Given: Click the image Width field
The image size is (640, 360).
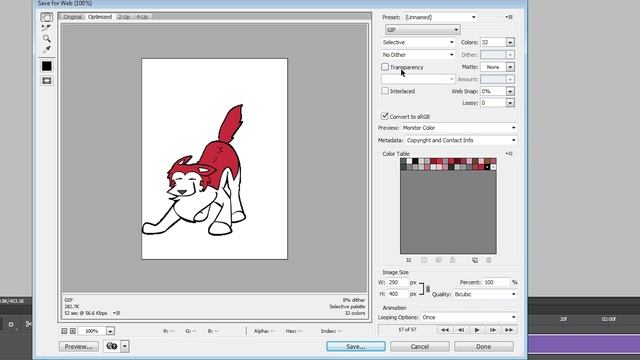Looking at the screenshot, I should (398, 282).
